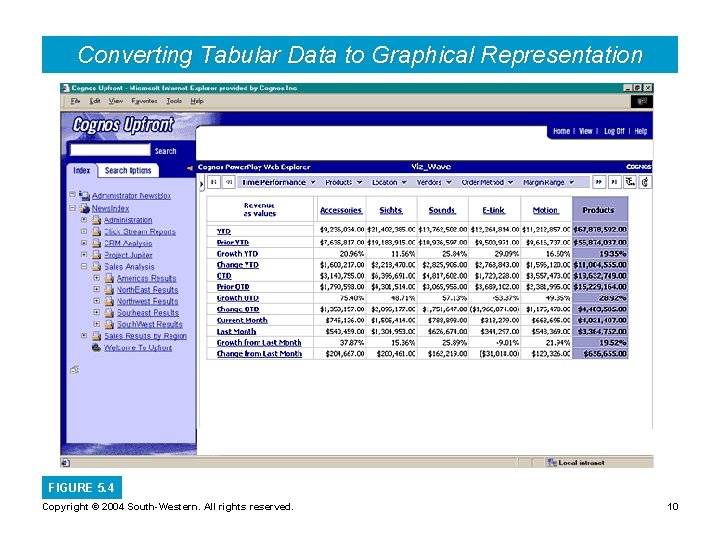Click the rightmost toolbar icon in the dimension bar
This screenshot has height=540, width=720.
(x=645, y=182)
